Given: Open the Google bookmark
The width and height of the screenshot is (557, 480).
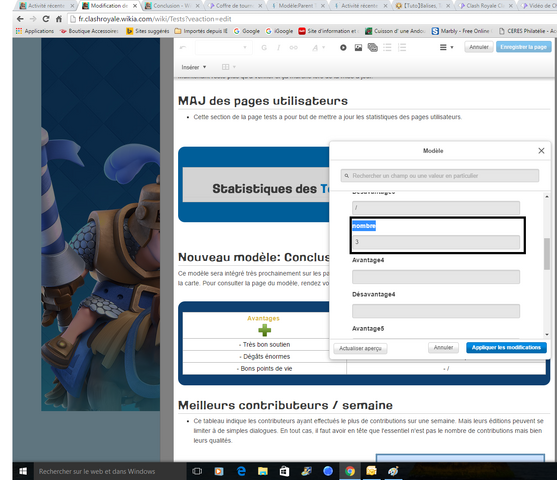Looking at the screenshot, I should coord(247,31).
